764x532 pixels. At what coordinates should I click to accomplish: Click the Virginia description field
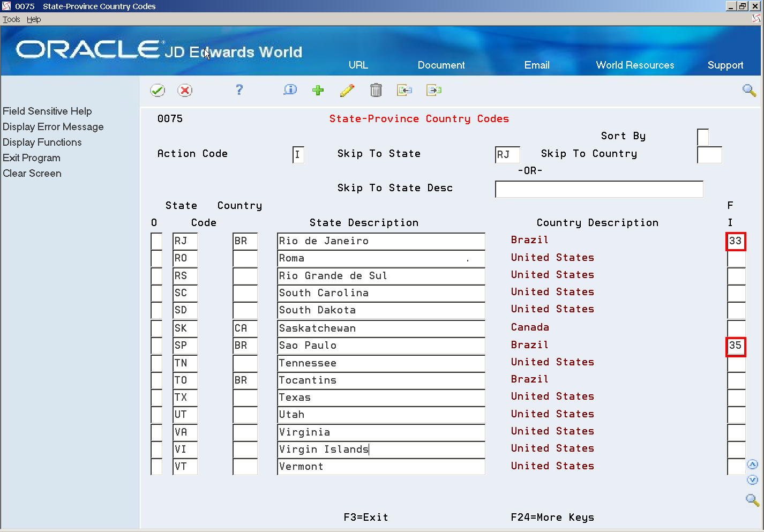(x=381, y=432)
